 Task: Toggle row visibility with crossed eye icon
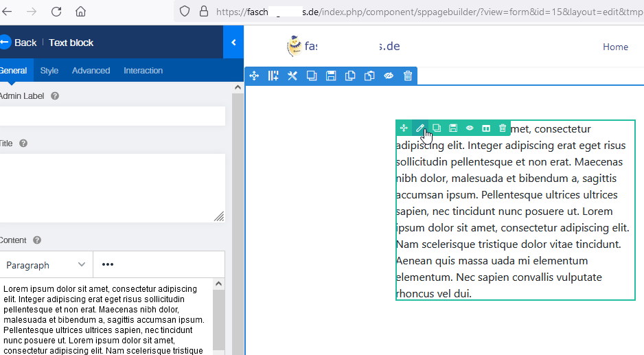(389, 76)
